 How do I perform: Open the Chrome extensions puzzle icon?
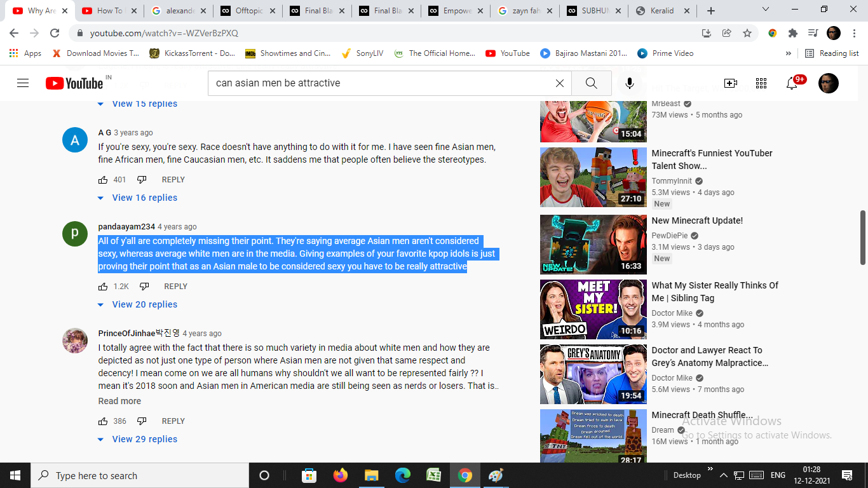[x=792, y=33]
